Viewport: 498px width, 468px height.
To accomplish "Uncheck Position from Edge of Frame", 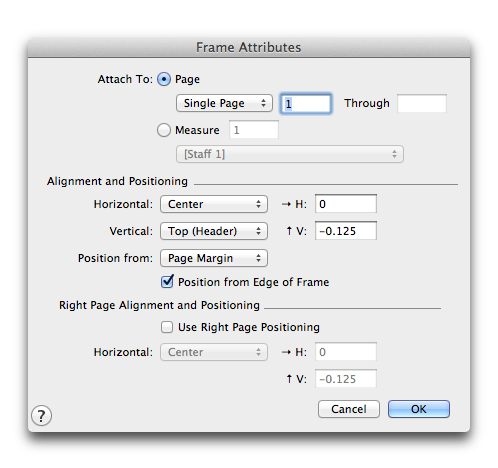I will pyautogui.click(x=167, y=282).
